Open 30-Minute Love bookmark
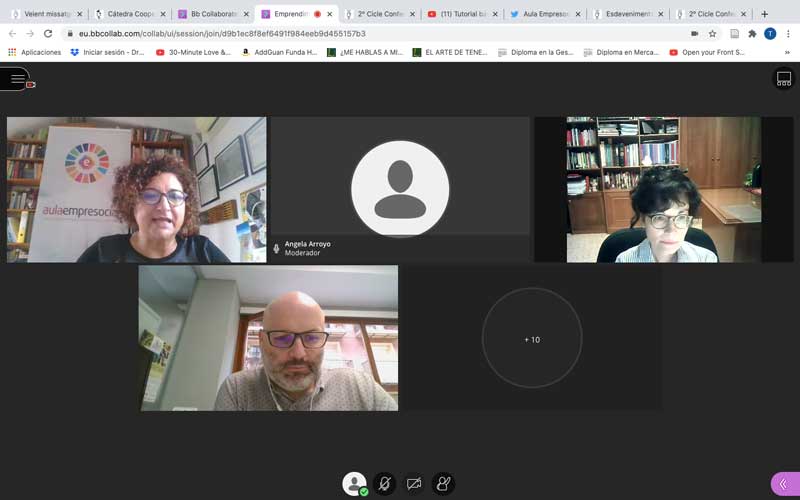Viewport: 800px width, 500px height. (193, 53)
